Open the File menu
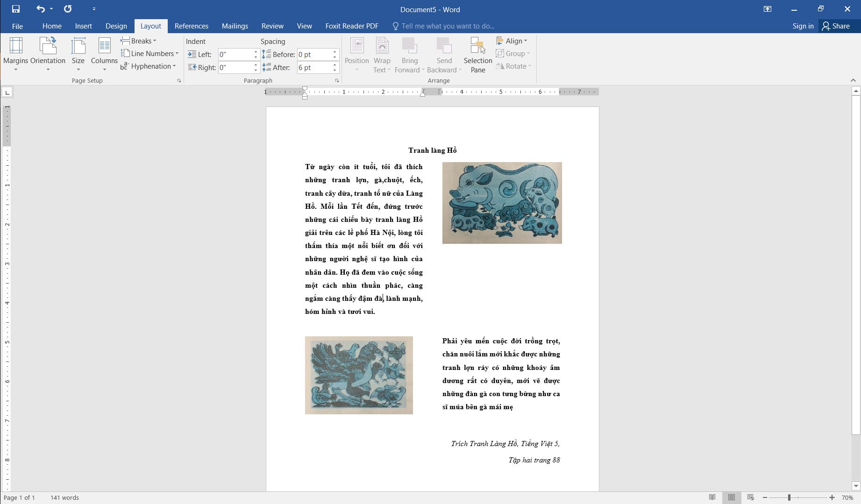The image size is (861, 504). coord(17,26)
